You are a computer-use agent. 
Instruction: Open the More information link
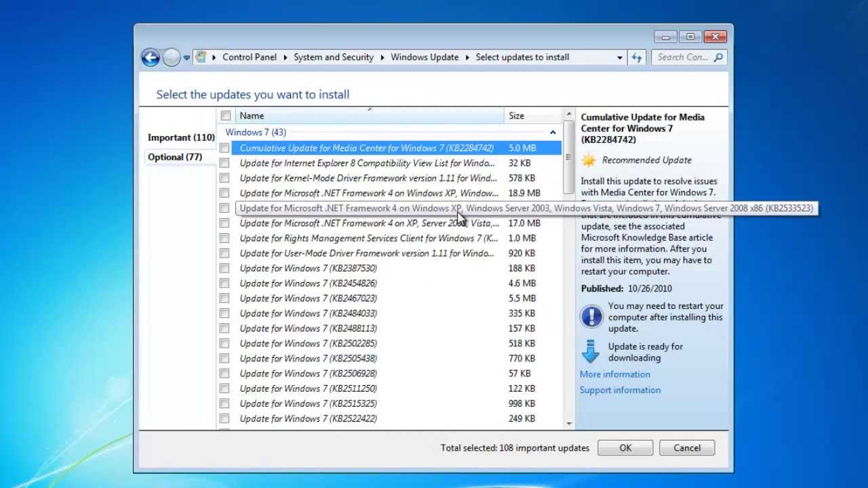(x=614, y=374)
